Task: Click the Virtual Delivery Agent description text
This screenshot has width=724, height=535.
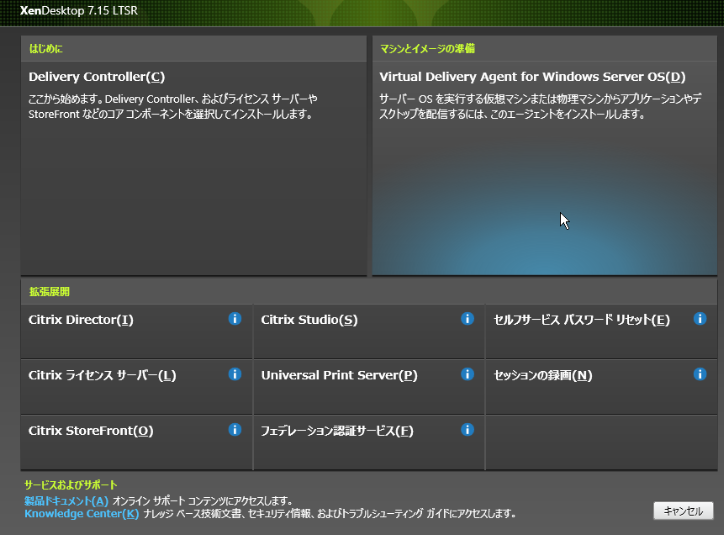Action: [540, 107]
